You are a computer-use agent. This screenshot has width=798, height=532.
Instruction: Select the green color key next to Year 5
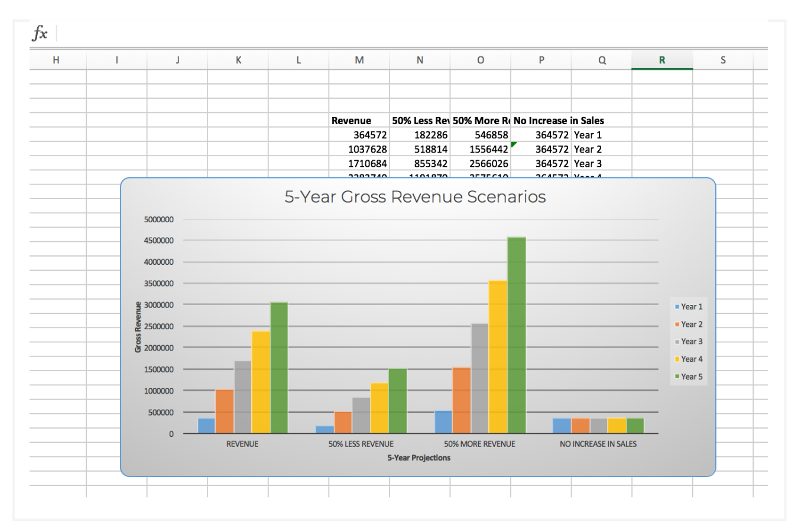pyautogui.click(x=677, y=375)
